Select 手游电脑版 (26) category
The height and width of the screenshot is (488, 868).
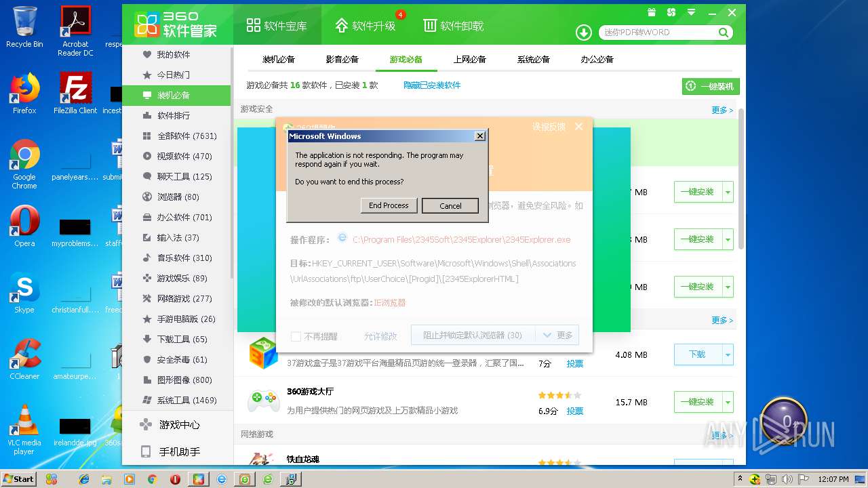[x=176, y=319]
